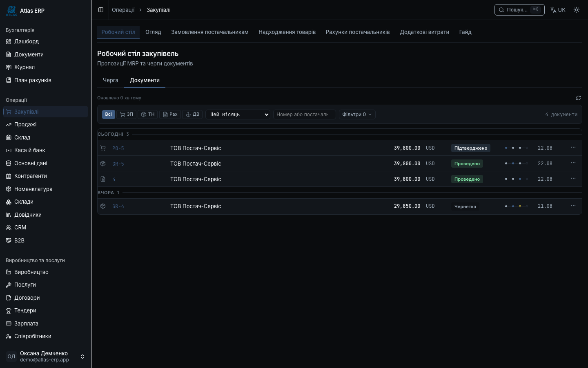Open Номенклатура in the sidebar
This screenshot has width=588, height=368.
[x=45, y=189]
